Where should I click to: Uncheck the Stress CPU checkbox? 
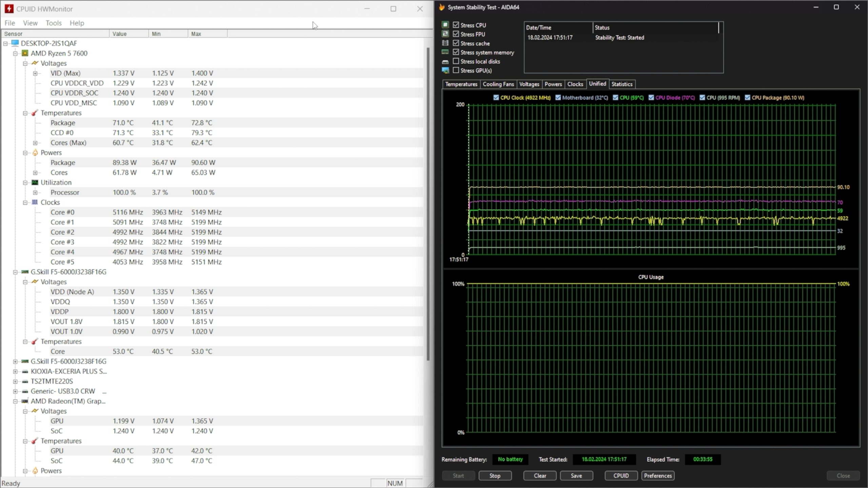pos(456,25)
